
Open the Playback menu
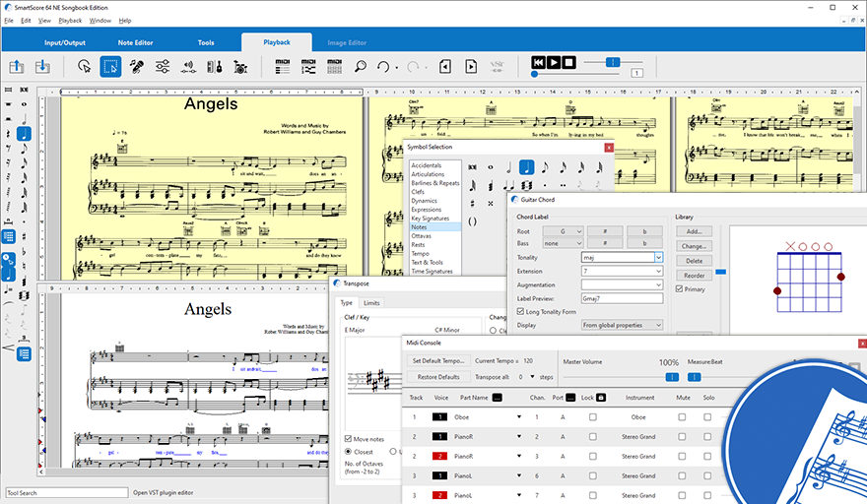pos(70,21)
